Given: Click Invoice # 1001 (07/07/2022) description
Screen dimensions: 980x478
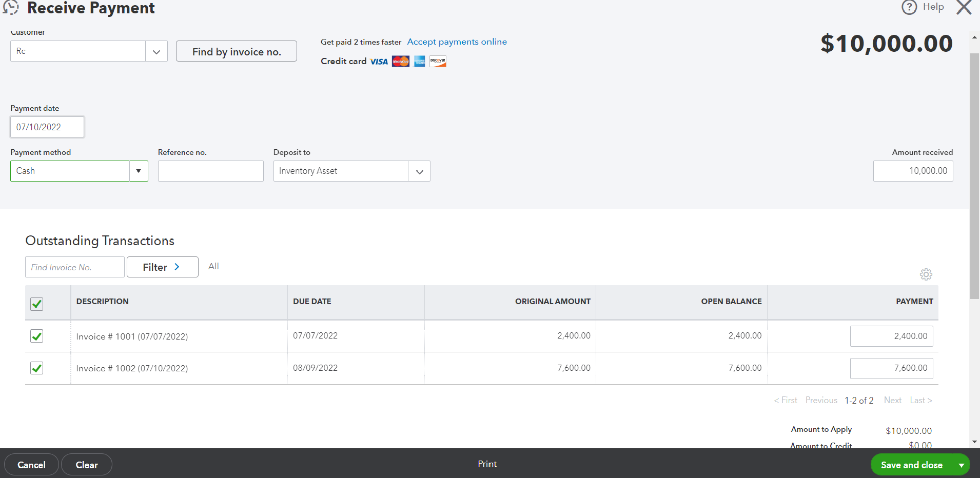Looking at the screenshot, I should tap(132, 336).
